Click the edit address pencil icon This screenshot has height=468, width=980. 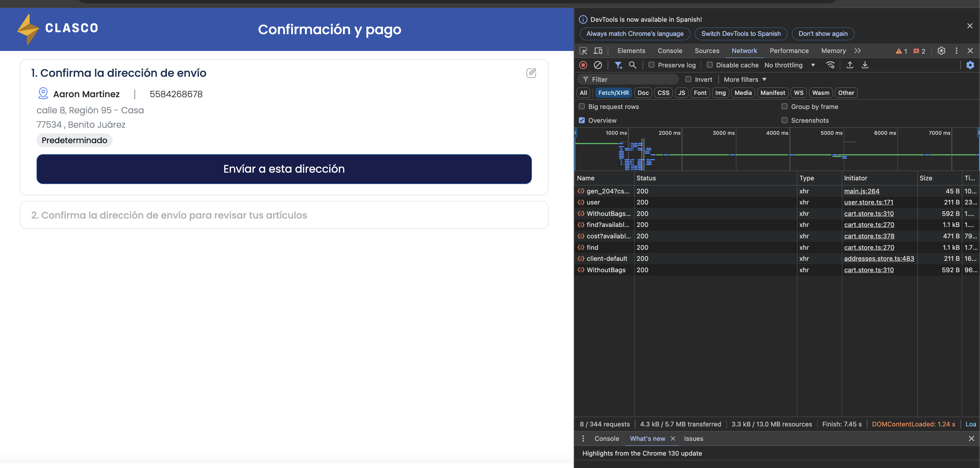click(x=531, y=73)
